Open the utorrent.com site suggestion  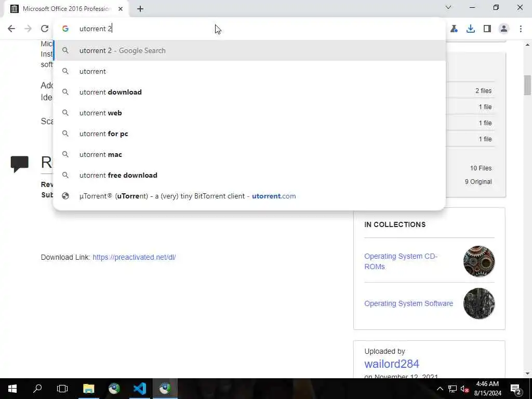(x=249, y=196)
